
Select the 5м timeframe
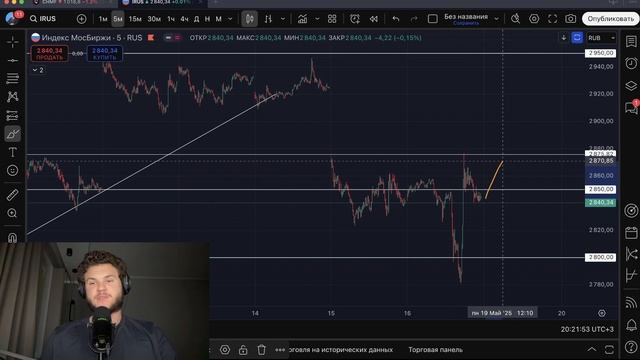pos(118,19)
